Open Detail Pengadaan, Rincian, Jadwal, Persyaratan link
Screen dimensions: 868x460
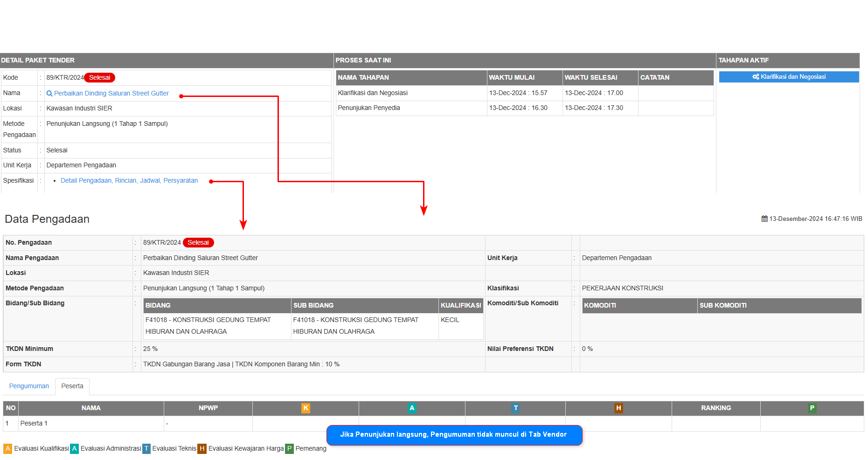click(129, 181)
